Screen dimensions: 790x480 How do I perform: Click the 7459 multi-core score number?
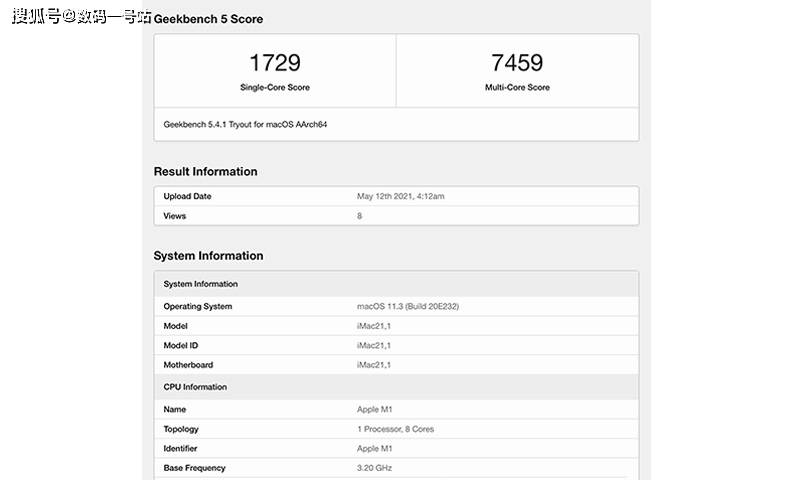point(517,63)
